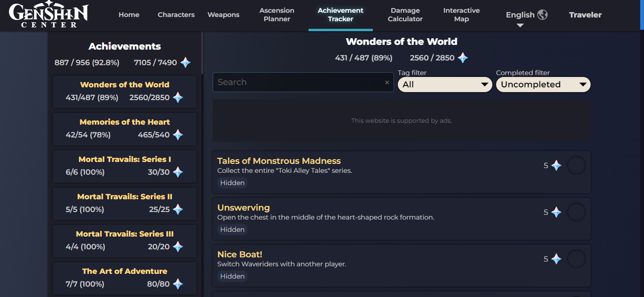The image size is (644, 297).
Task: Click the primogem reward icon for Unswerving
Action: (x=557, y=212)
